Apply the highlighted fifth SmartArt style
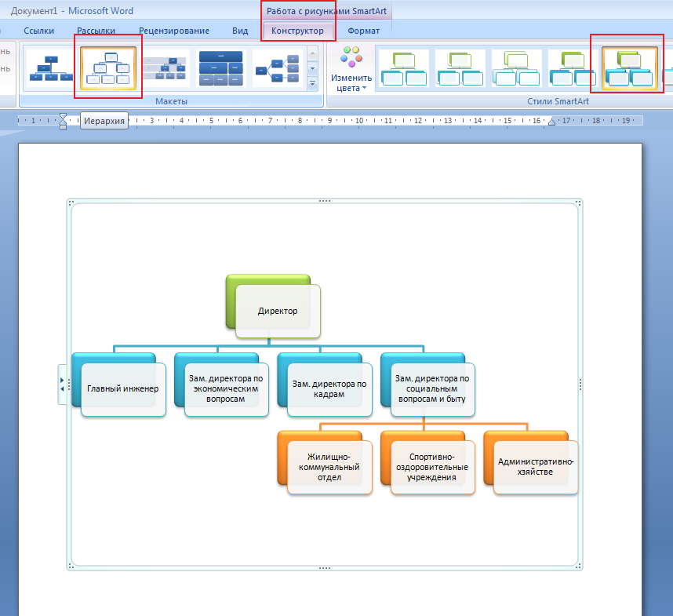This screenshot has height=616, width=673. pyautogui.click(x=630, y=68)
